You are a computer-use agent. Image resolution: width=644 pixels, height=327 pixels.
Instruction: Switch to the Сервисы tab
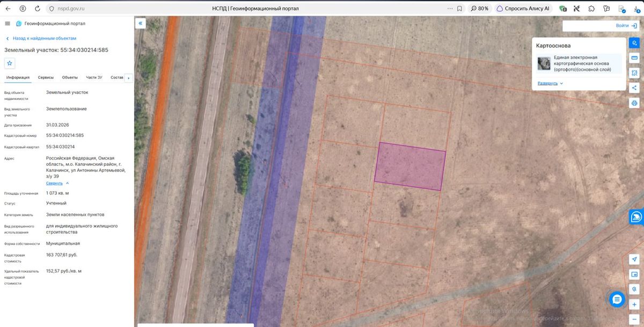pos(46,77)
